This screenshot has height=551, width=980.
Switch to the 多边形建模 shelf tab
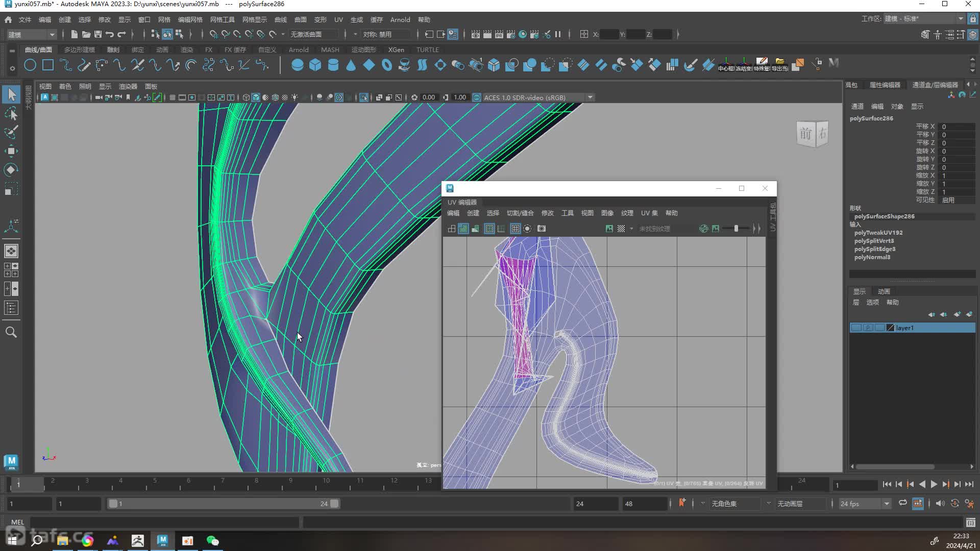tap(80, 49)
